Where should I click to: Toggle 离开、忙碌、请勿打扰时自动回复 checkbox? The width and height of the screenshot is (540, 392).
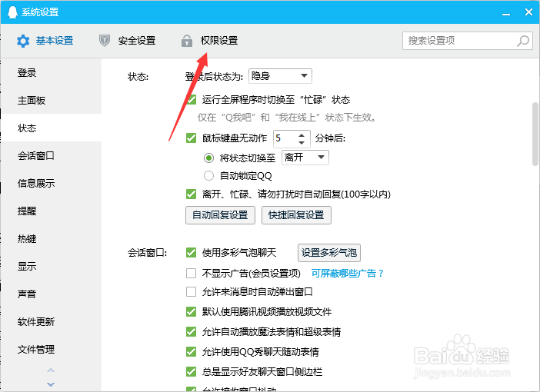191,194
